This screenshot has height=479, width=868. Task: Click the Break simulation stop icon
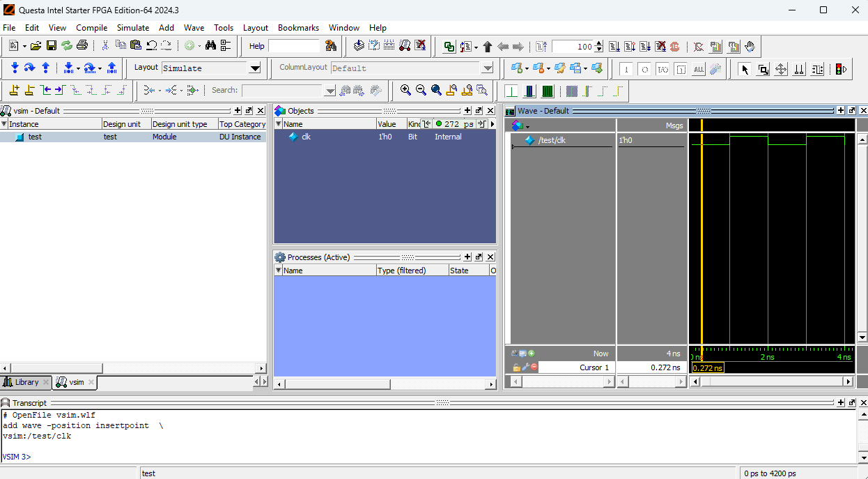[x=674, y=47]
